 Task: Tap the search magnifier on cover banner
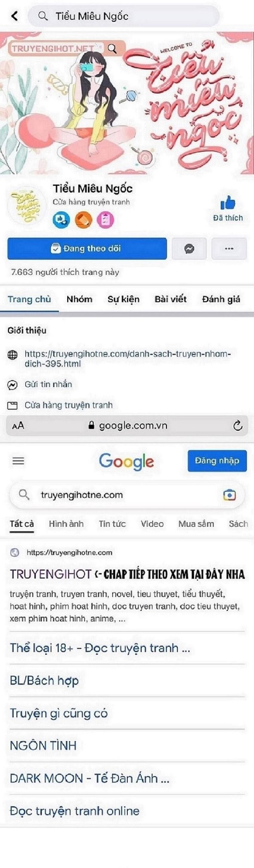point(112,49)
